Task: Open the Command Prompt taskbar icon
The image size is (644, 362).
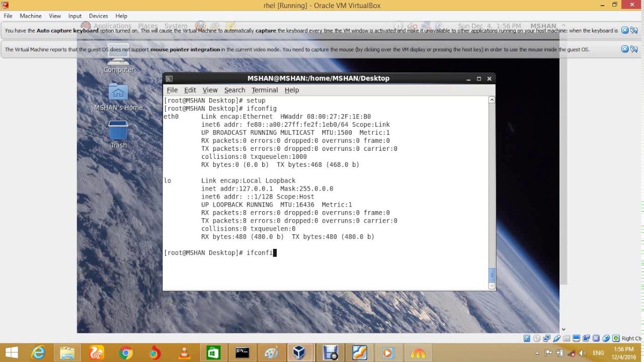Action: [243, 353]
